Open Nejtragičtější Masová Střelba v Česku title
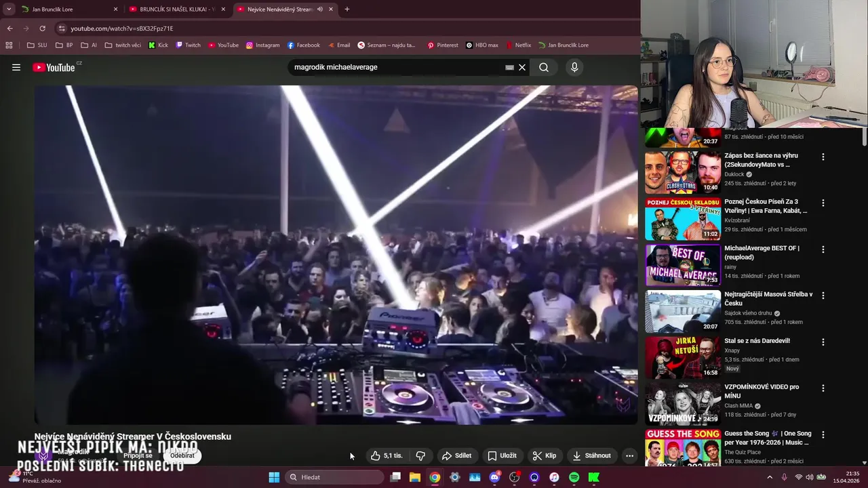 pos(768,299)
